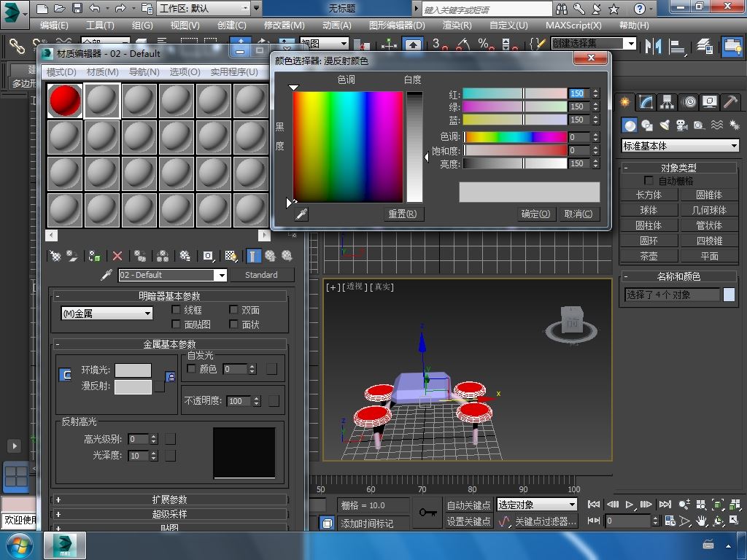Open the 材质(M) menu in material editor
The width and height of the screenshot is (747, 560).
102,72
